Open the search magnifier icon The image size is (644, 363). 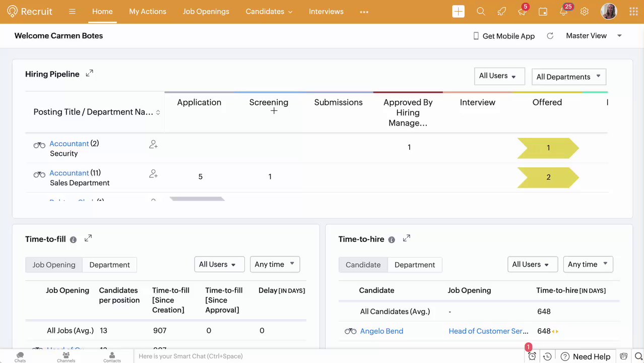coord(481,12)
